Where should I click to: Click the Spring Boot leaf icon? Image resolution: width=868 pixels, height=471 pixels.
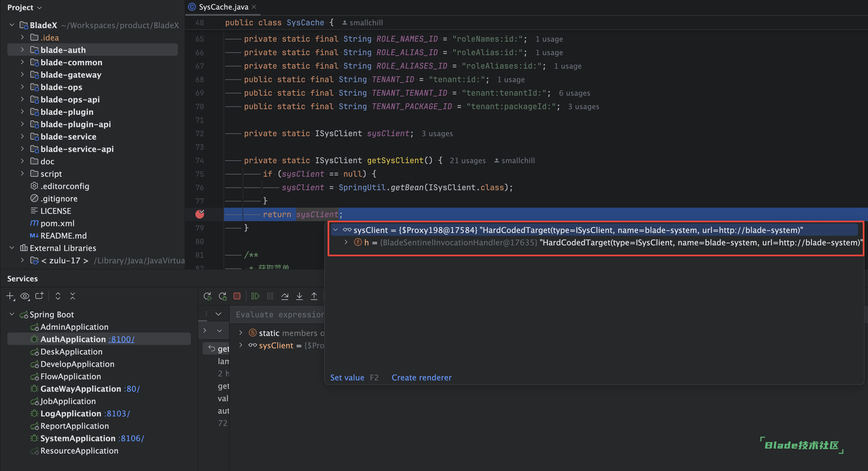24,315
